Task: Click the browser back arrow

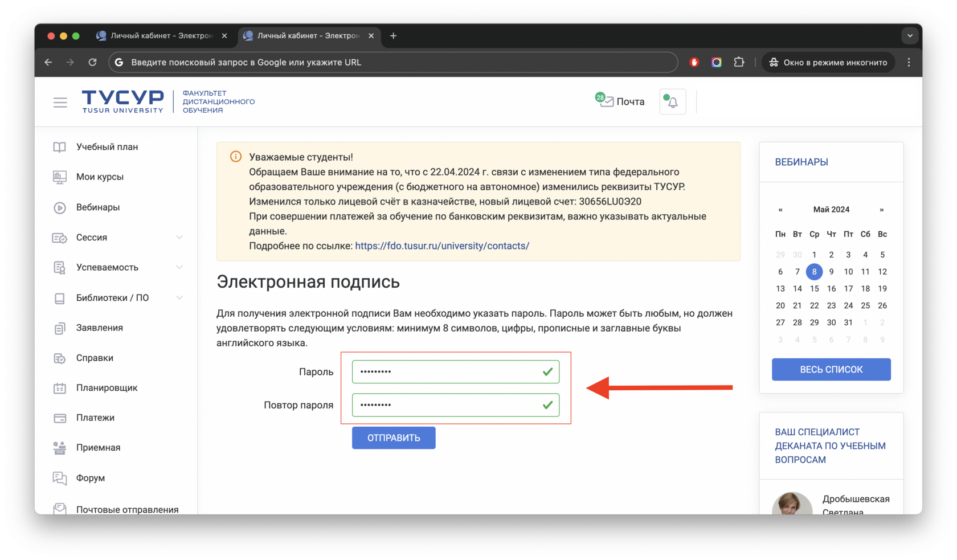Action: click(x=48, y=62)
